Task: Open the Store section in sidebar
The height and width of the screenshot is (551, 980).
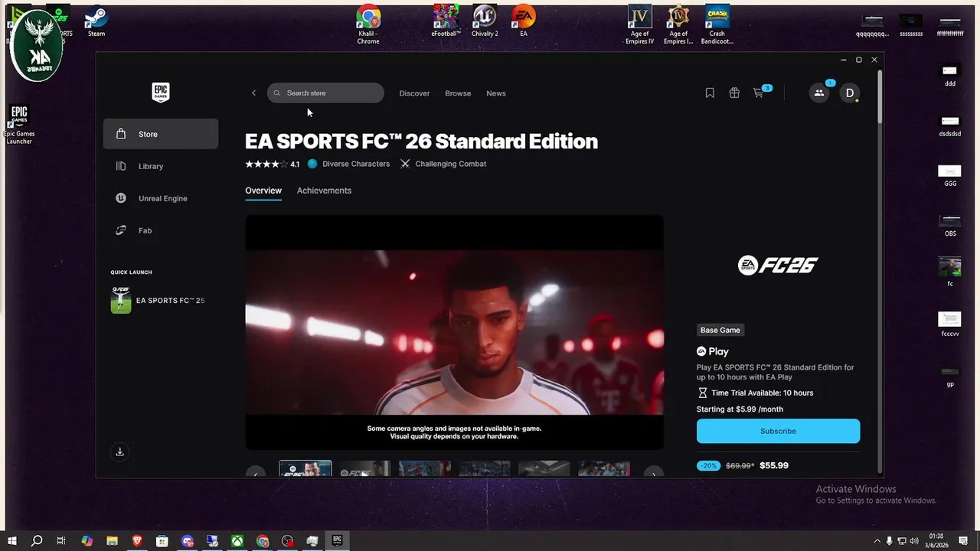Action: click(x=161, y=134)
